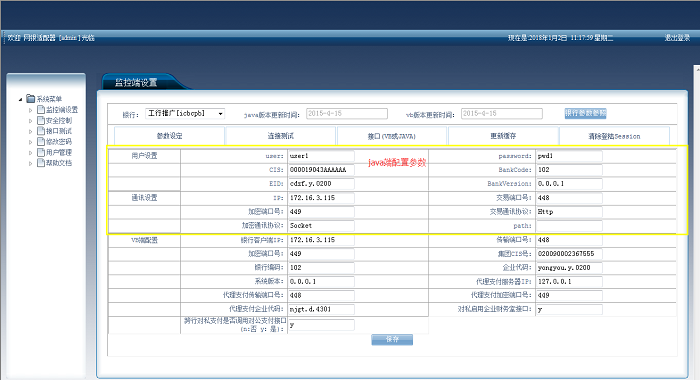Viewport: 700px width, 380px height.
Task: Click the 通讯设置 section label
Action: tap(144, 198)
